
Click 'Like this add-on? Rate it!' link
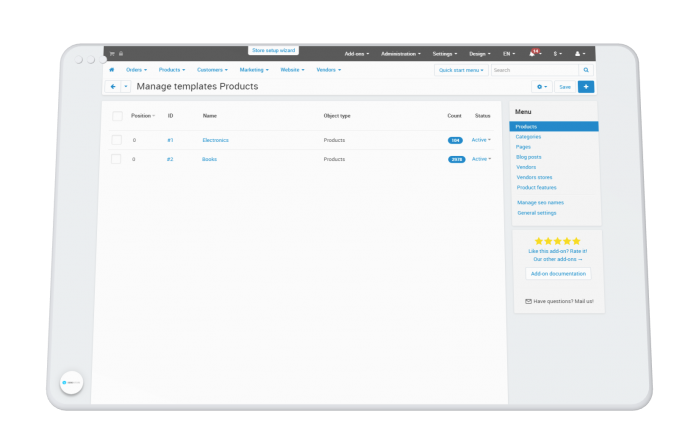tap(558, 251)
